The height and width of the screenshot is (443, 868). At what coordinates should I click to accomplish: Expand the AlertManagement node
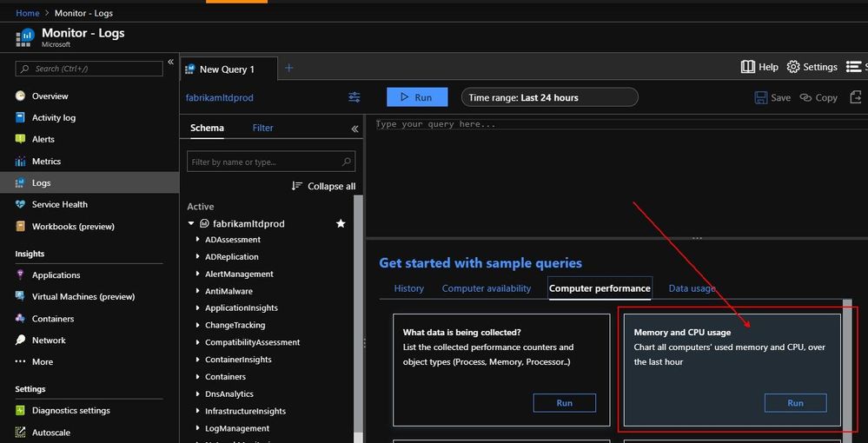(198, 274)
